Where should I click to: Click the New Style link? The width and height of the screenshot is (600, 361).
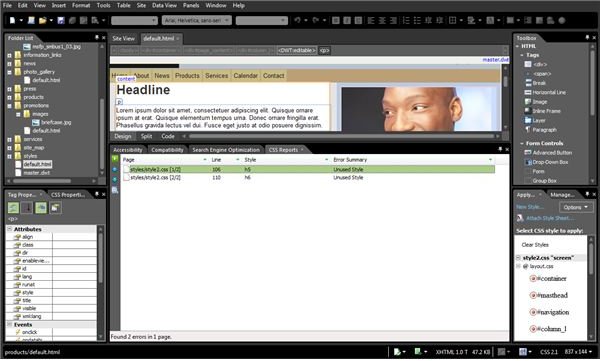pos(530,207)
